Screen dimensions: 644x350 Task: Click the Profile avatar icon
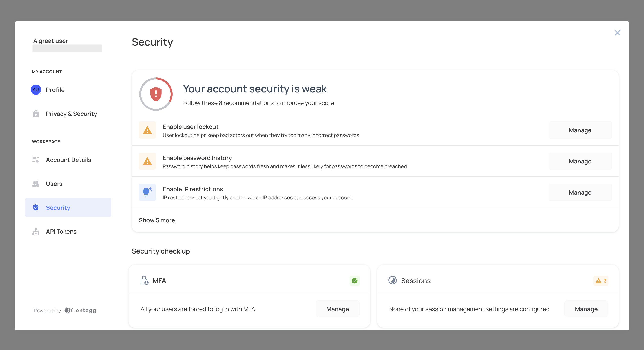(35, 89)
